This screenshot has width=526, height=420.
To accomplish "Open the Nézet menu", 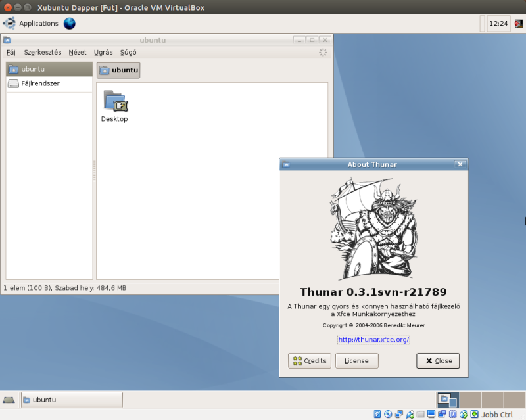I will click(78, 53).
